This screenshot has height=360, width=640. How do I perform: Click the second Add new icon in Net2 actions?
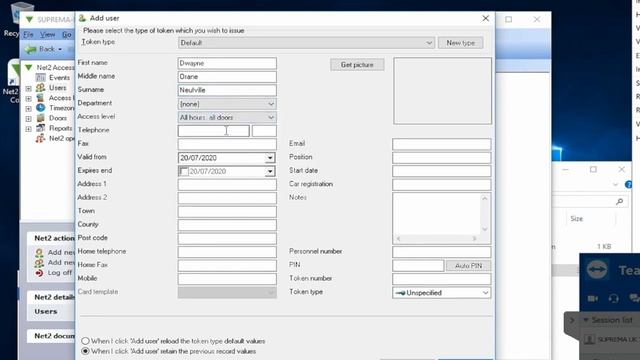39,263
